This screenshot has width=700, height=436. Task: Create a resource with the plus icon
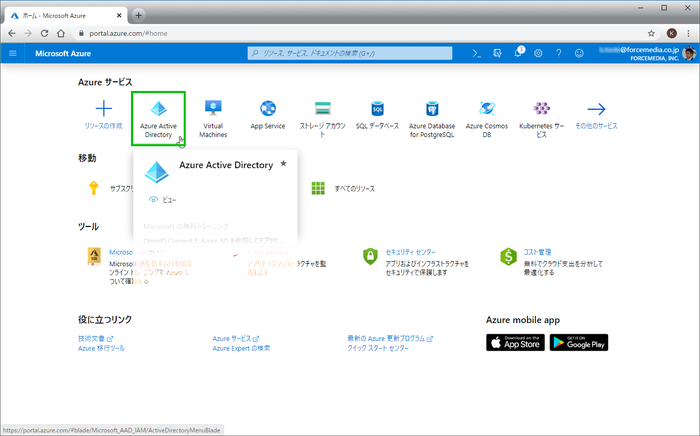tap(104, 108)
